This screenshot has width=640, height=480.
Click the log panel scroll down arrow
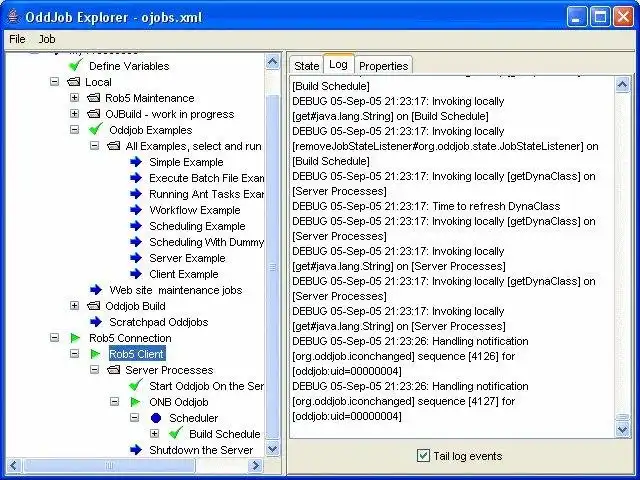622,429
